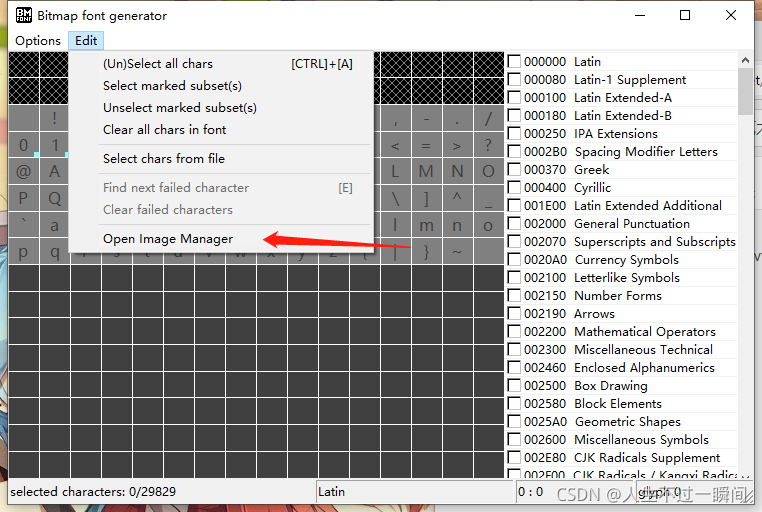The height and width of the screenshot is (512, 762).
Task: Check the Latin Extended-B checkbox
Action: 514,116
